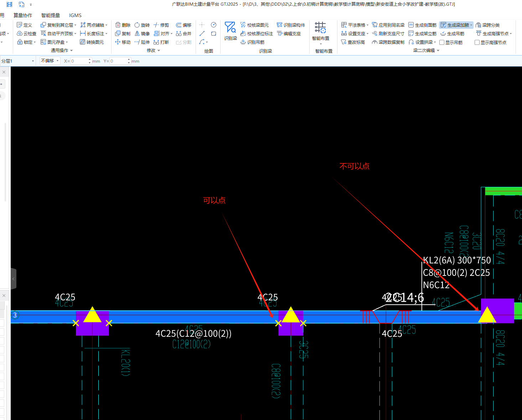
Task: Select the 打断 break tool
Action: pyautogui.click(x=161, y=42)
